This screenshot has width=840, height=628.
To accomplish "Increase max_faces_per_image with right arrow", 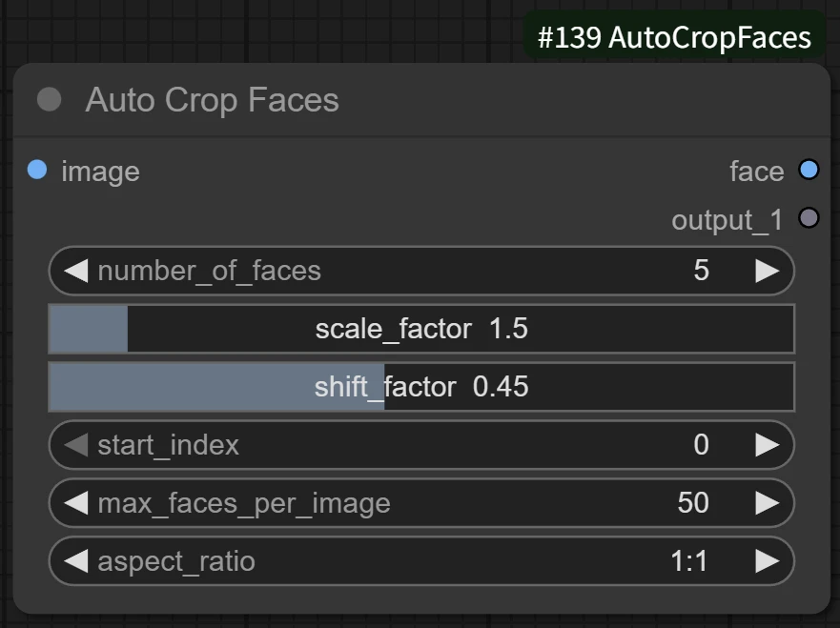I will [x=767, y=502].
